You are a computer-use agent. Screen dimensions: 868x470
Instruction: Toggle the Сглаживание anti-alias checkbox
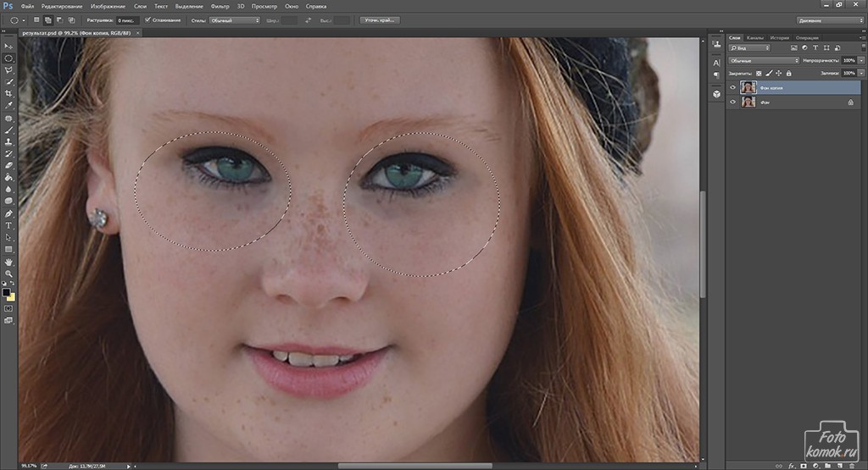pos(148,19)
